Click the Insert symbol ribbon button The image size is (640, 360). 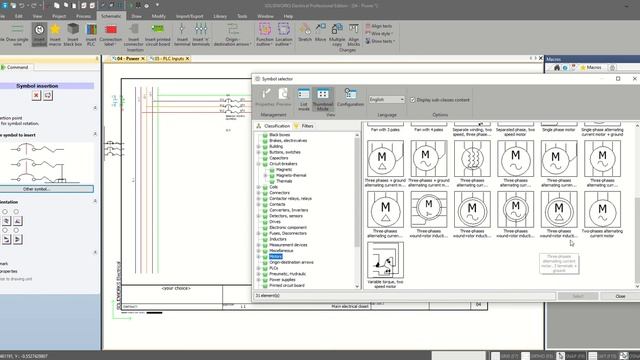pos(39,34)
